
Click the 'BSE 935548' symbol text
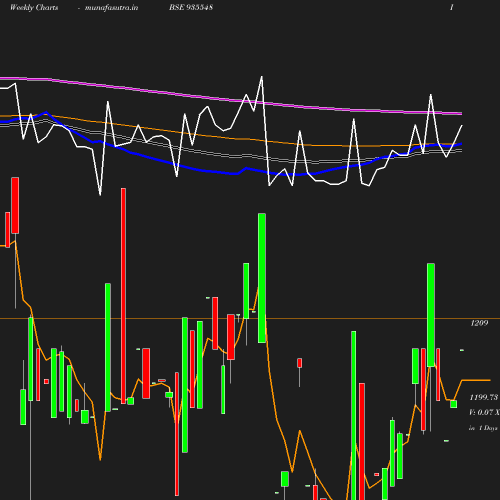[191, 7]
